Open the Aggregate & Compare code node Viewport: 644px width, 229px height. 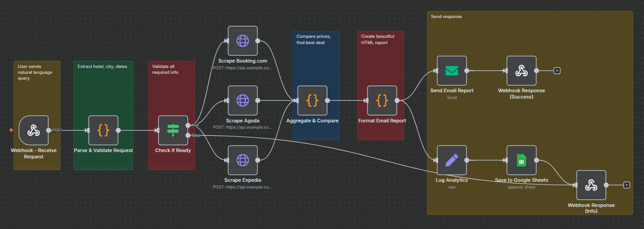pos(312,100)
